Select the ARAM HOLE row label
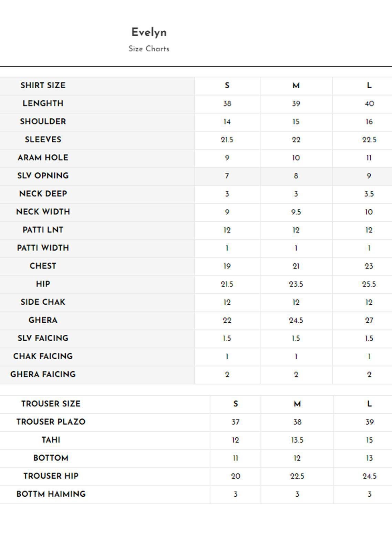The width and height of the screenshot is (392, 546). (43, 158)
